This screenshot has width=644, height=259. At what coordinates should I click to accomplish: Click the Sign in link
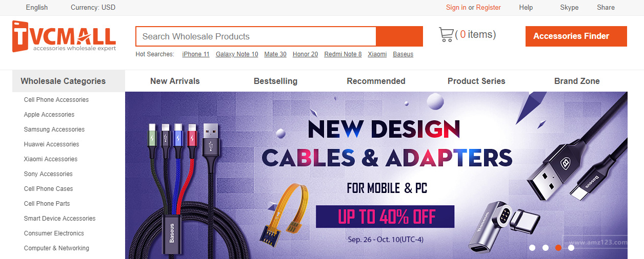pos(456,7)
